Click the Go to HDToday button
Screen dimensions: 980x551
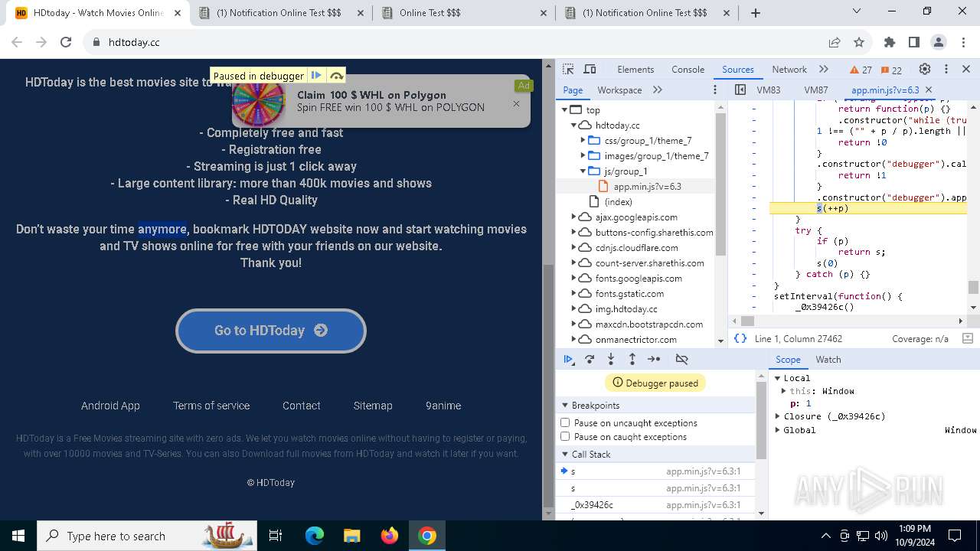[271, 331]
